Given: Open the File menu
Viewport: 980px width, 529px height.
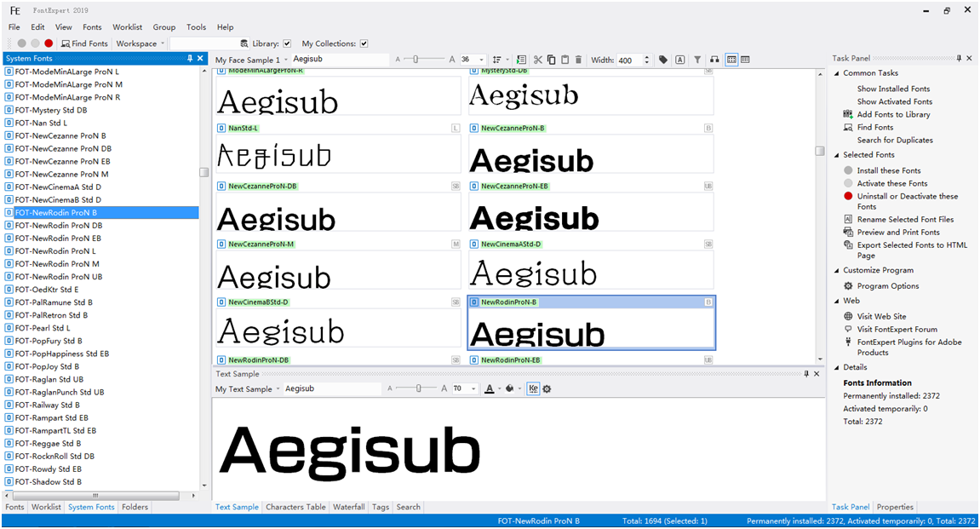Looking at the screenshot, I should pos(14,27).
